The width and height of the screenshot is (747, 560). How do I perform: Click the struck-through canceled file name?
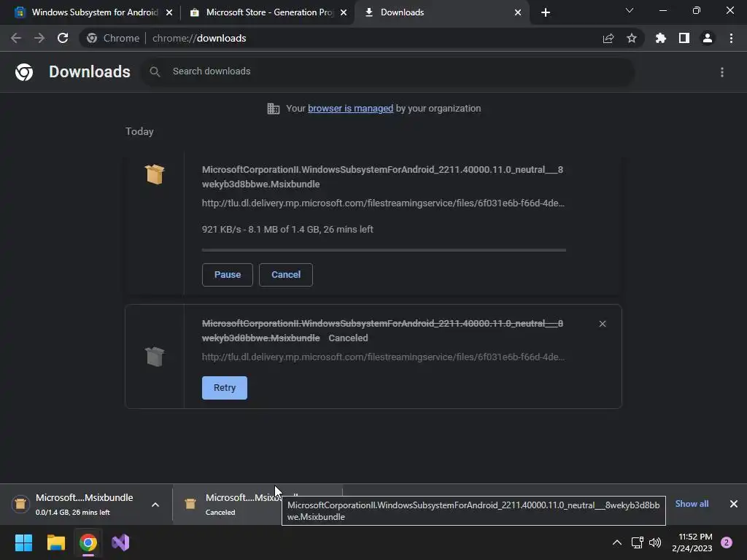[x=382, y=330]
